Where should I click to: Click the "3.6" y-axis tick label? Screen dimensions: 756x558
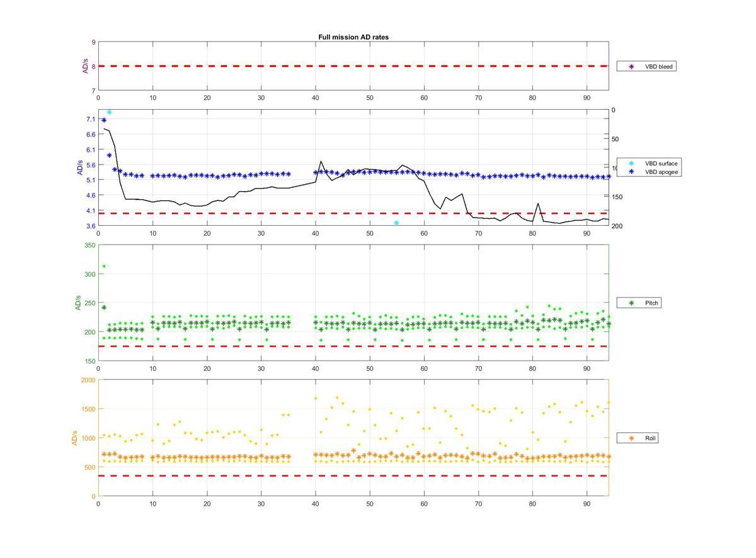(x=91, y=226)
